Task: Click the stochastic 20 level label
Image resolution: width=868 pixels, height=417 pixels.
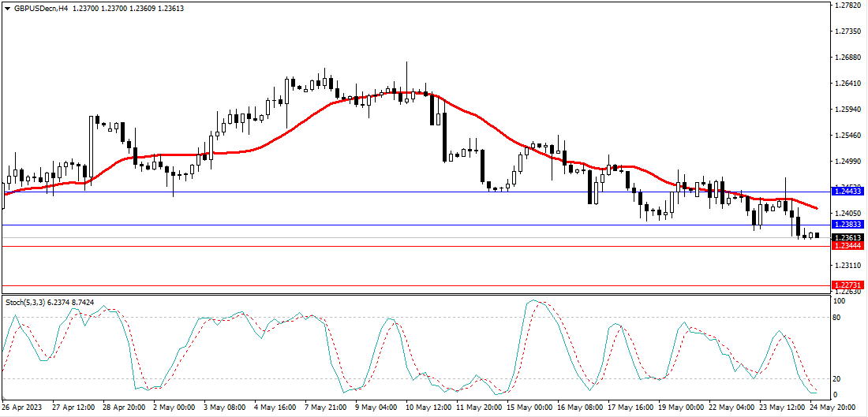Action: (x=838, y=379)
